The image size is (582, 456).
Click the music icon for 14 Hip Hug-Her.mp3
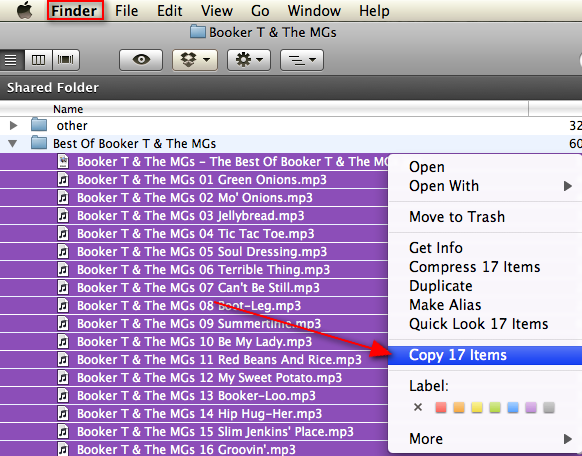tap(63, 413)
